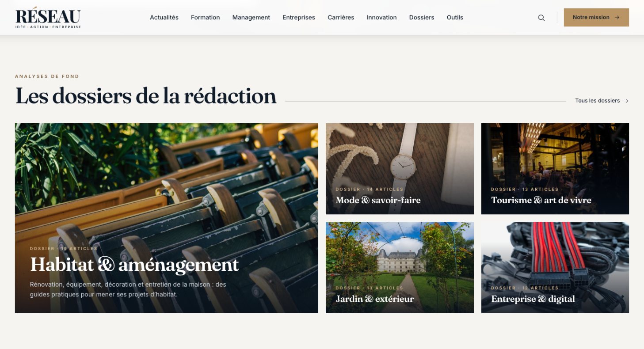Click the DOSSIER · 12 ARTICLES label
This screenshot has height=349, width=644.
pyautogui.click(x=525, y=288)
